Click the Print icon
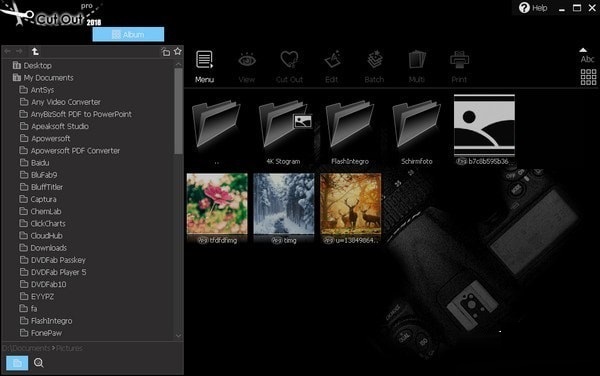Image resolution: width=600 pixels, height=376 pixels. 459,67
